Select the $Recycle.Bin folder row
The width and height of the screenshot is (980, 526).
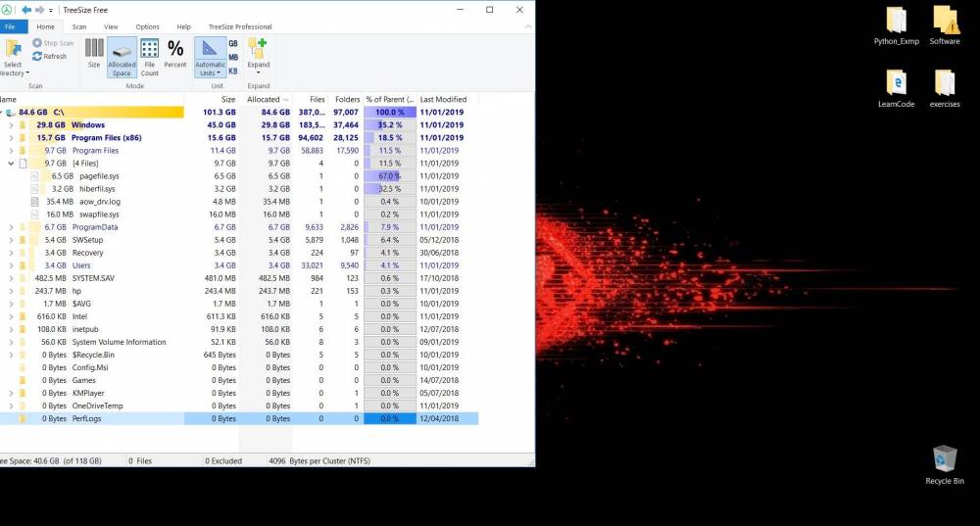[x=239, y=355]
